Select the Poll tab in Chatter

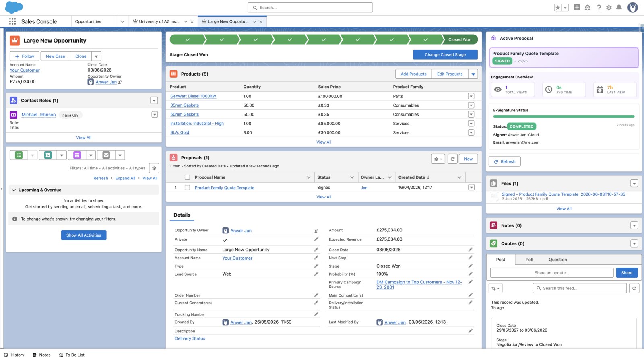tap(529, 260)
